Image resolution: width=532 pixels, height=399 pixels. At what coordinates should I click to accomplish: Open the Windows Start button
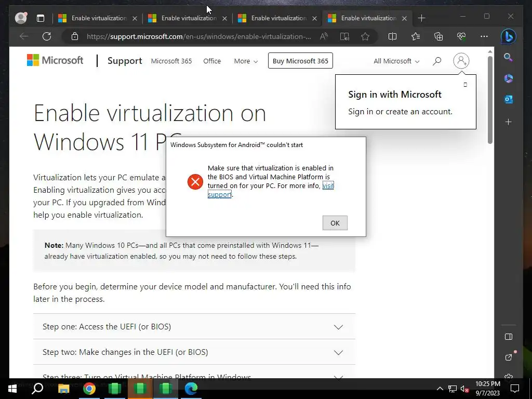pos(12,389)
